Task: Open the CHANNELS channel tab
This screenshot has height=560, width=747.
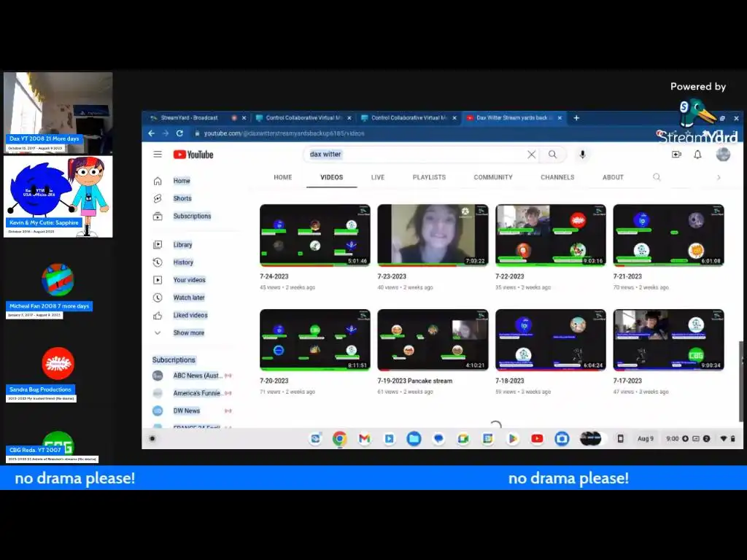Action: tap(557, 177)
